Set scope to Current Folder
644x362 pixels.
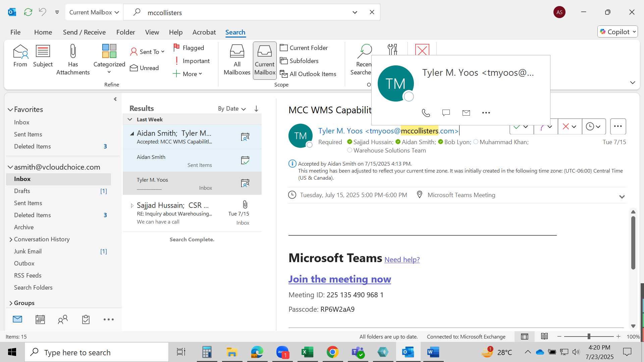(x=304, y=48)
